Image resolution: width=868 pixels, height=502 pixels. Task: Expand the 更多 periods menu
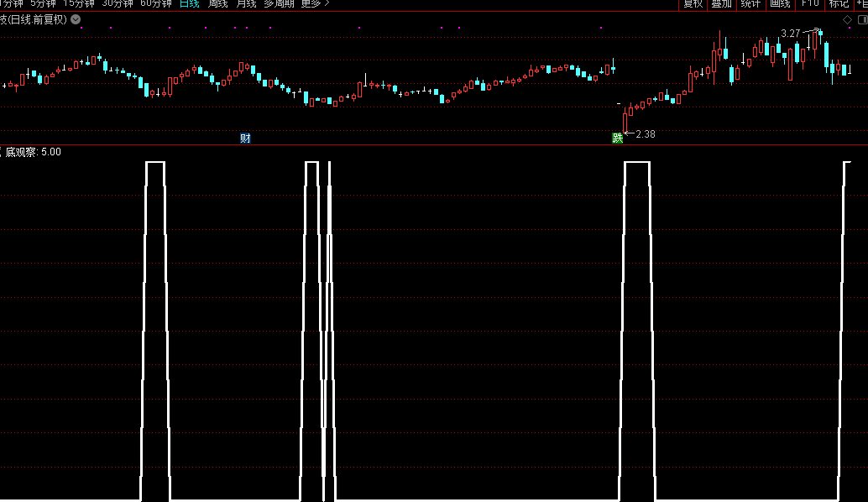[315, 3]
